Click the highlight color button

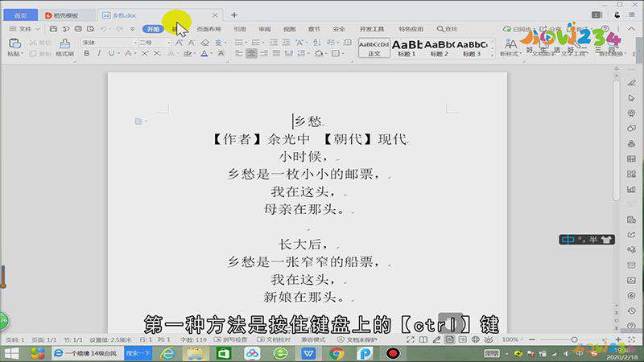point(187,53)
